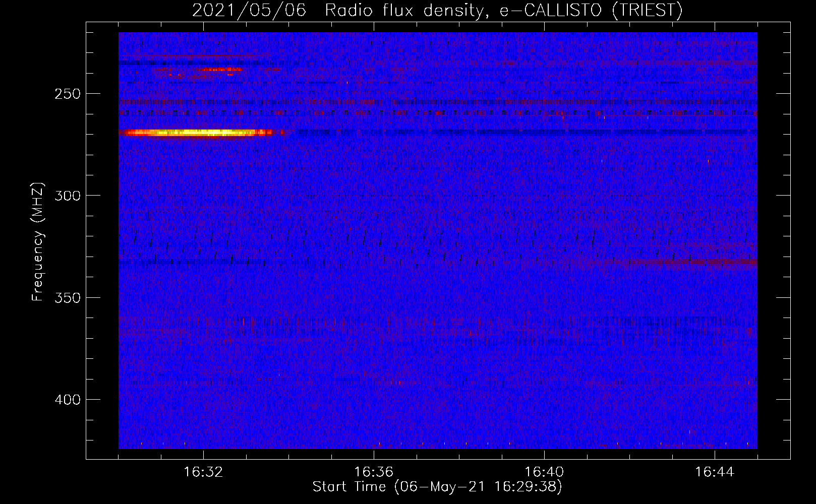
Task: Click the 250 frequency tick label
Action: 68,94
